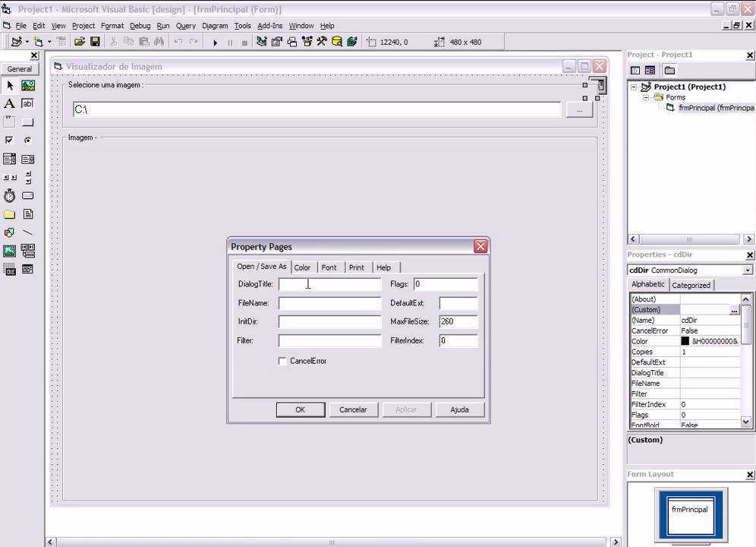Viewport: 756px width, 547px height.
Task: Enable the CancelError checkbox
Action: click(282, 361)
